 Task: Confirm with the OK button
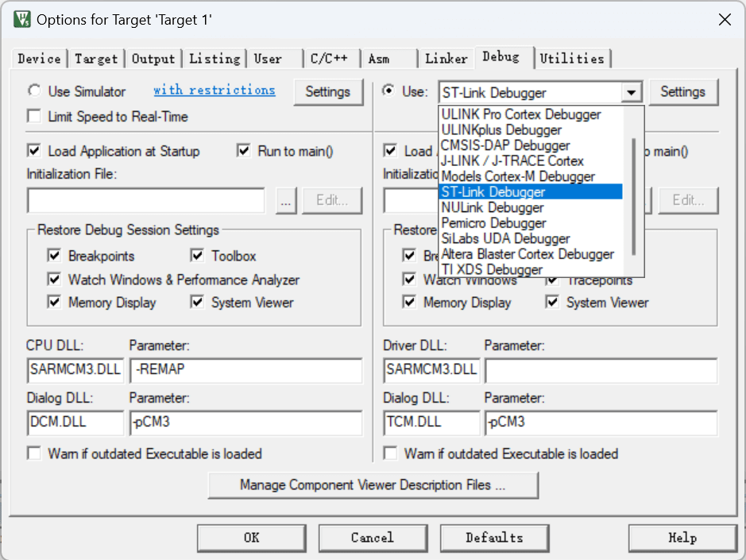pos(252,538)
